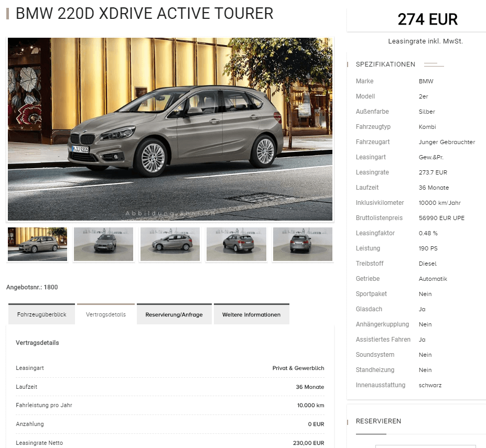Select the Weitere Informationen tab
The image size is (486, 448).
pyautogui.click(x=251, y=314)
